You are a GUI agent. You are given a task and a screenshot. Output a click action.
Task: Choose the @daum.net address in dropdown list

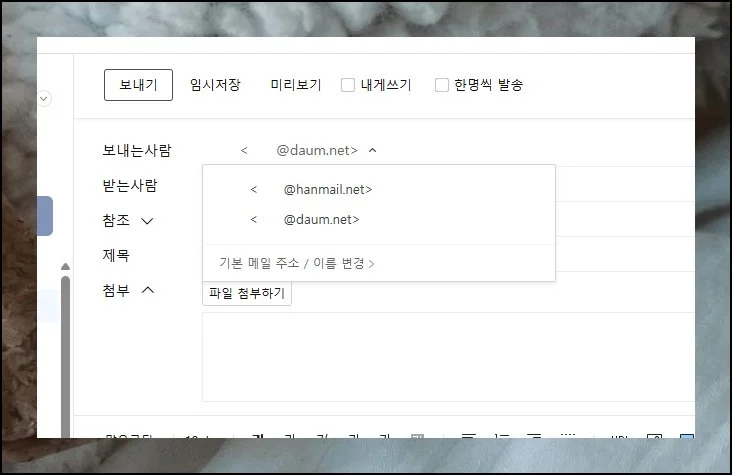coord(305,219)
